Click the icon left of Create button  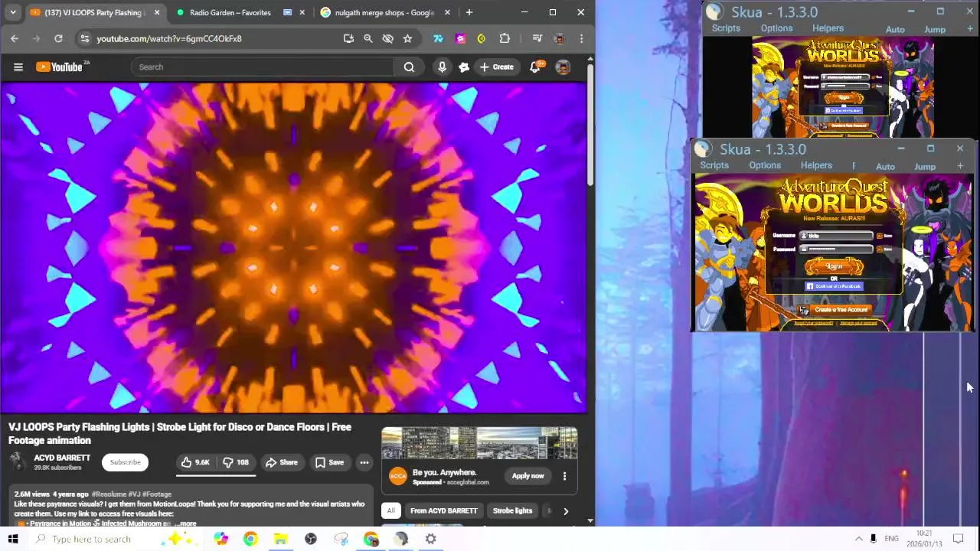click(463, 67)
